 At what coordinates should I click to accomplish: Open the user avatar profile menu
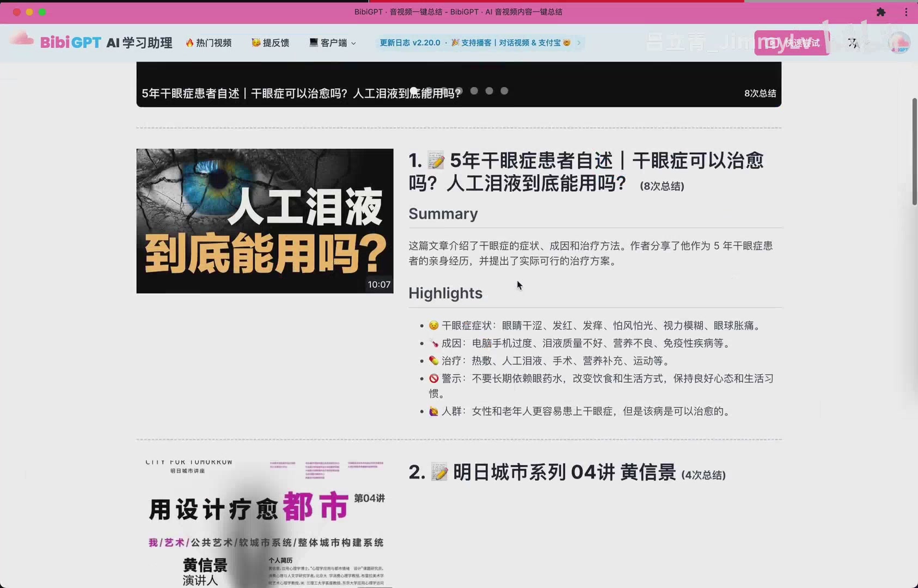899,43
